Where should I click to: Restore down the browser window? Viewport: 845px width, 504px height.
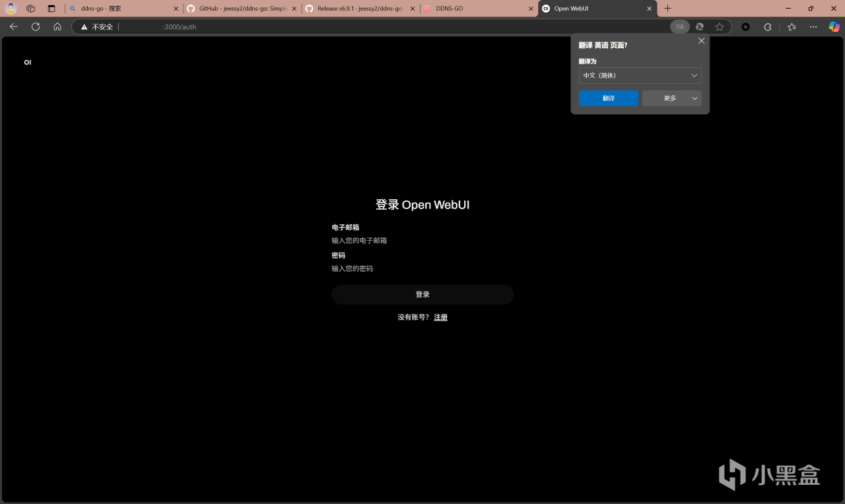click(x=811, y=9)
